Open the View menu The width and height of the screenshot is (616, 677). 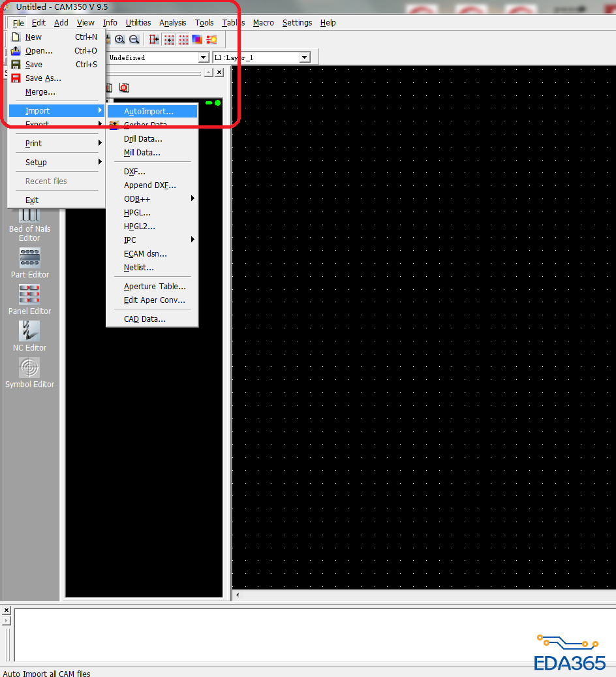tap(85, 23)
